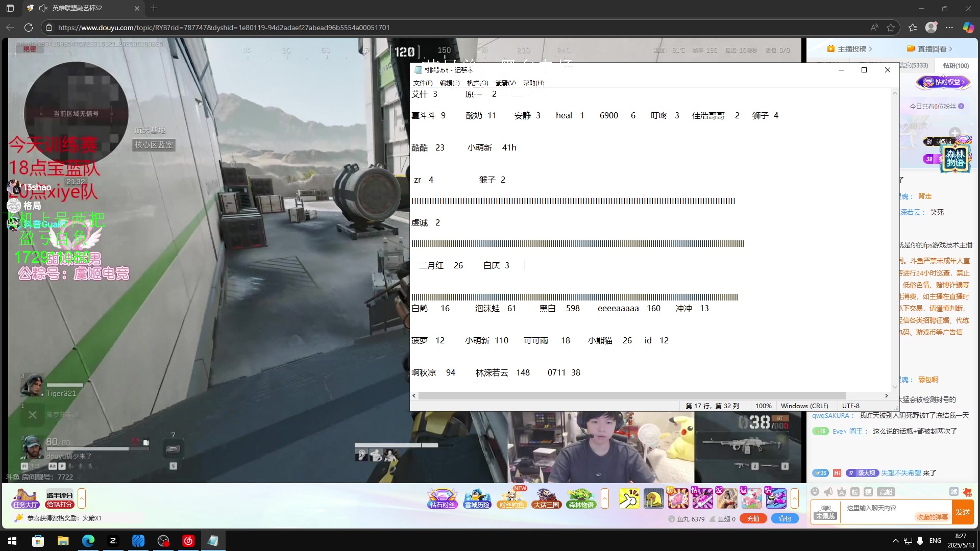The height and width of the screenshot is (551, 980).
Task: Start Read aloud in Edge
Action: click(875, 28)
